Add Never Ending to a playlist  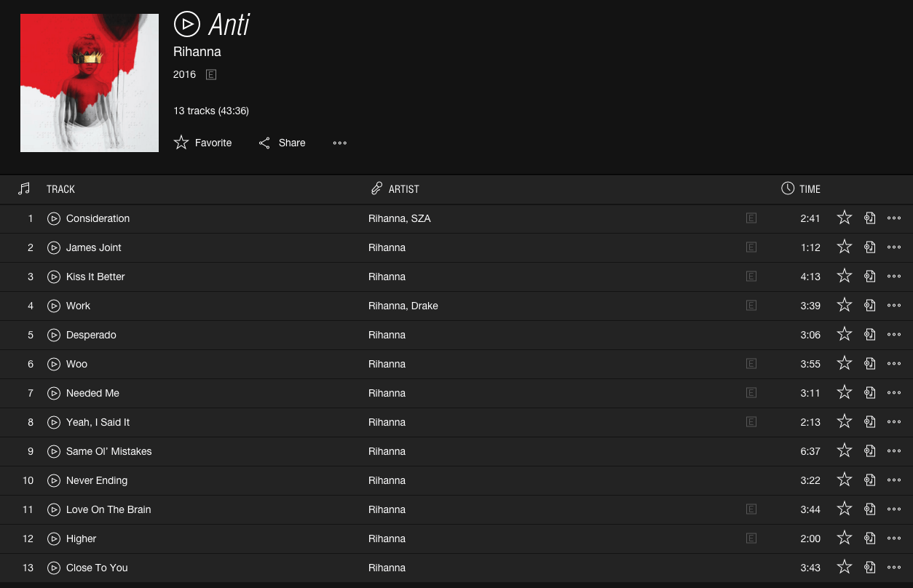(869, 480)
